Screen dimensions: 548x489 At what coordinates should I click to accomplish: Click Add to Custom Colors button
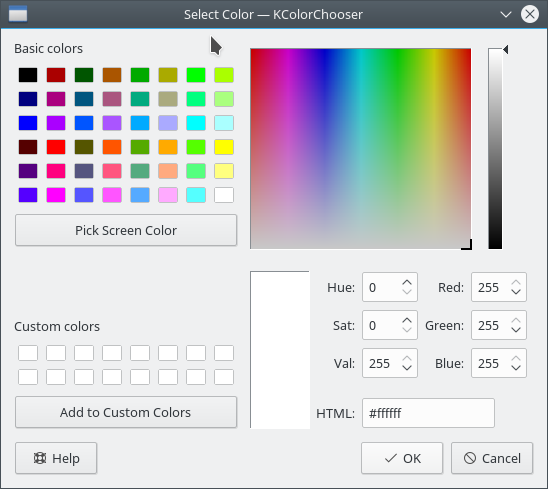click(x=126, y=412)
